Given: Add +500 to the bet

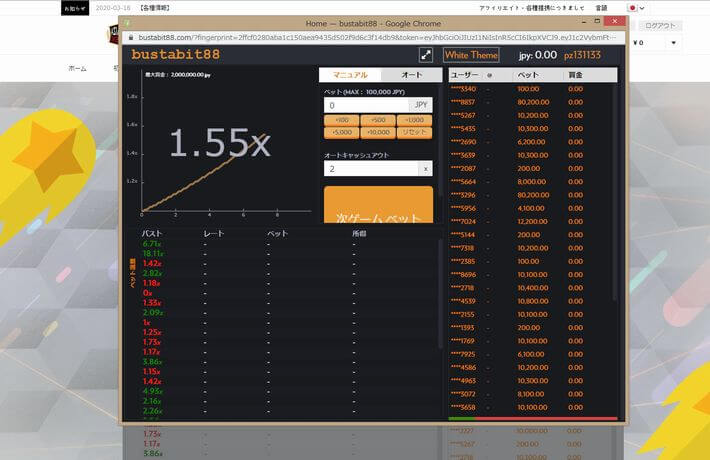Looking at the screenshot, I should tap(378, 119).
